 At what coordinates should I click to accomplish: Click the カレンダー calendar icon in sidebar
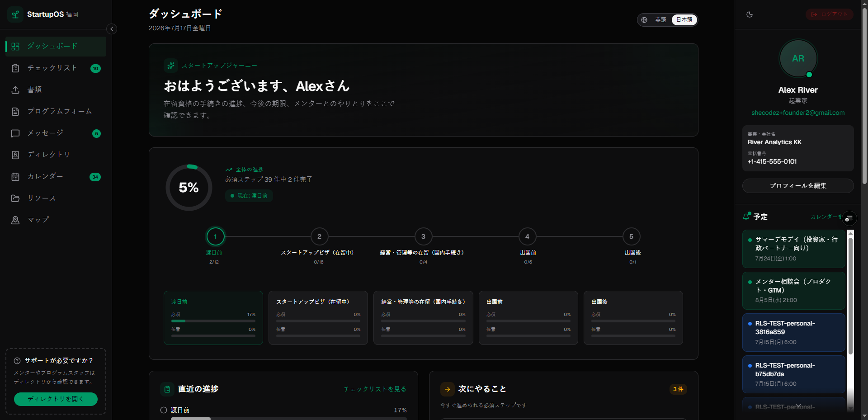coord(15,177)
